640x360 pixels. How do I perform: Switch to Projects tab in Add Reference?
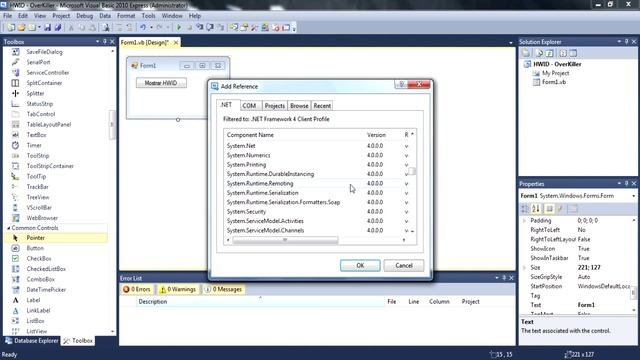point(275,106)
